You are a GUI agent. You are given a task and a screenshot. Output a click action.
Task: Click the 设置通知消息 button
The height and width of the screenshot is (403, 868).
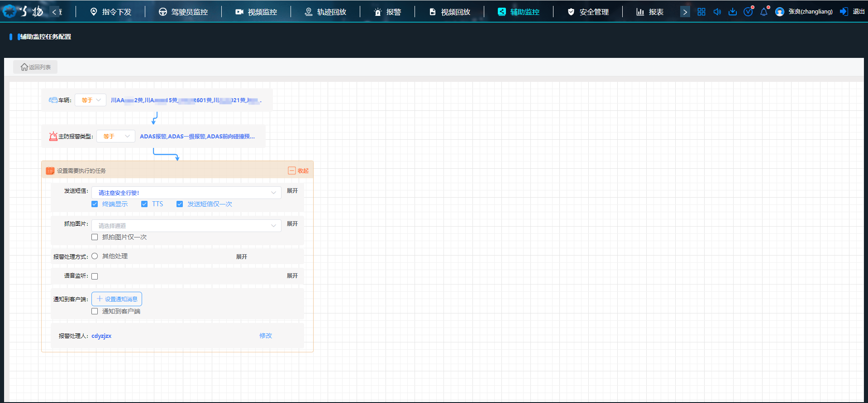(117, 299)
